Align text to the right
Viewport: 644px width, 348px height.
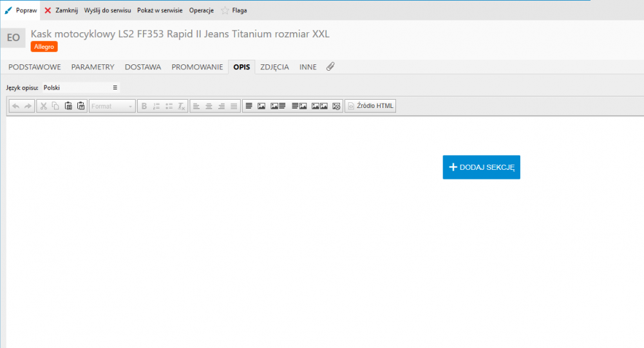pyautogui.click(x=222, y=106)
